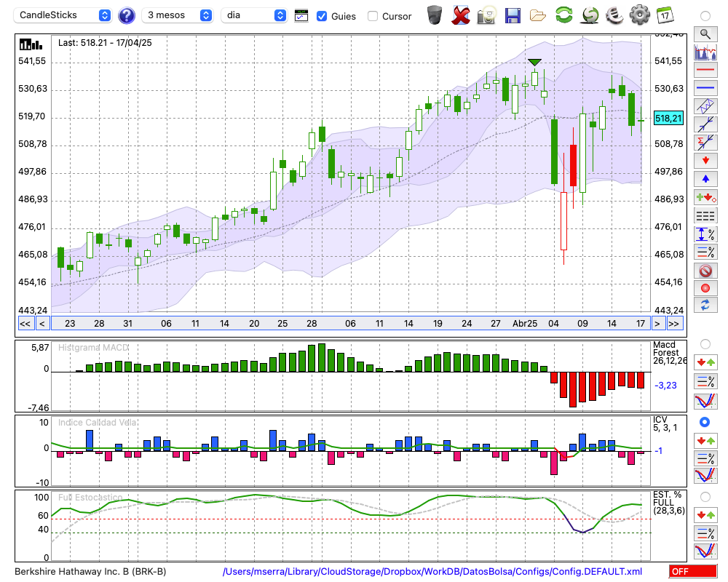Select the vertical percent measure tool
728x582 pixels.
coord(705,234)
